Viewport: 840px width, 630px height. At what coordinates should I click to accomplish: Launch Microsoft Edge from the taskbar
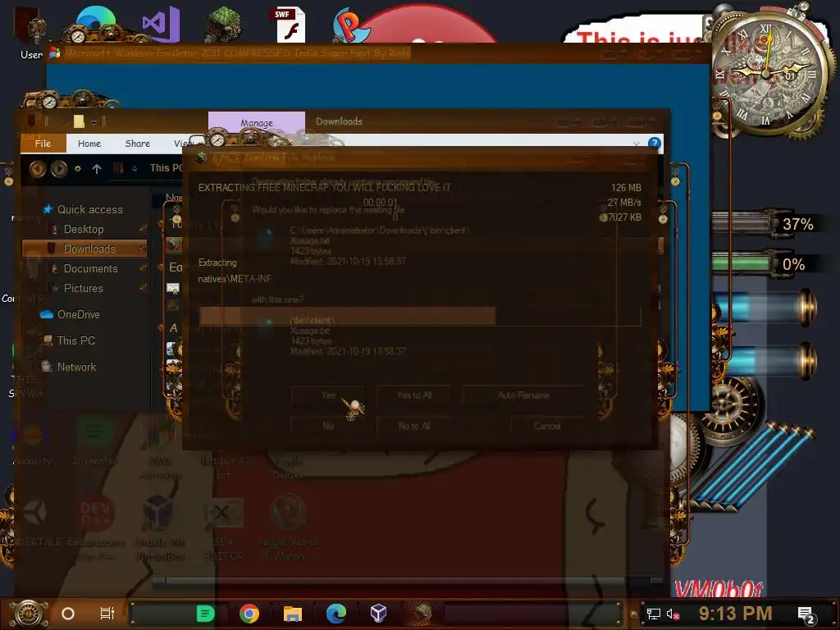tap(336, 614)
